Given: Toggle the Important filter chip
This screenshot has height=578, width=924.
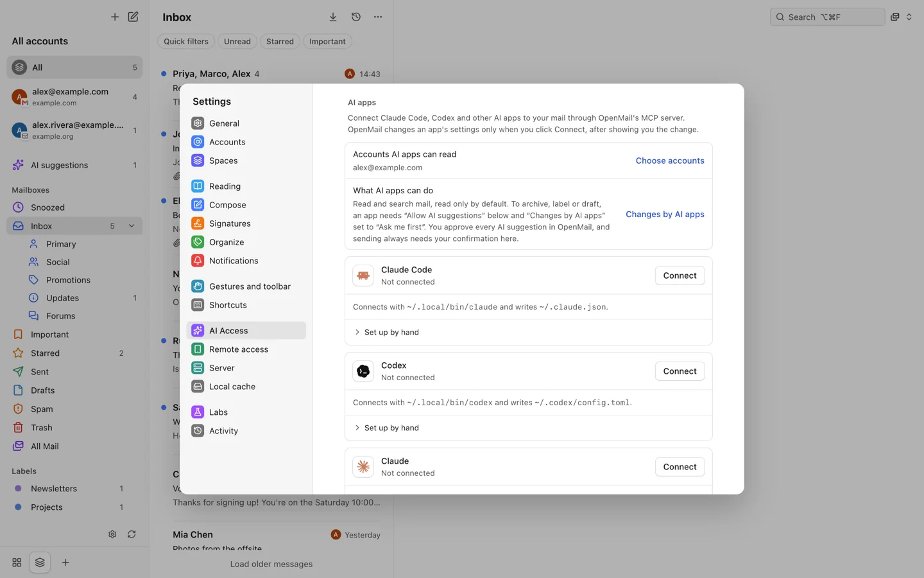Looking at the screenshot, I should (327, 41).
